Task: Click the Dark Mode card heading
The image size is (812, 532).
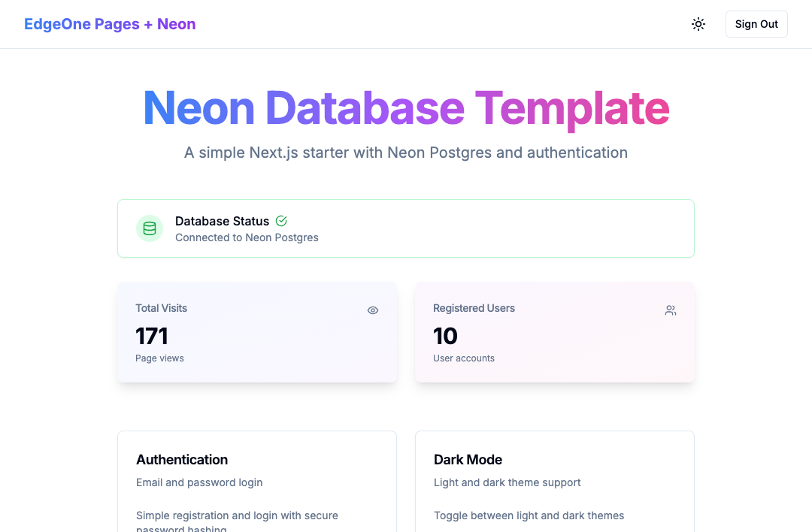Action: (x=468, y=460)
